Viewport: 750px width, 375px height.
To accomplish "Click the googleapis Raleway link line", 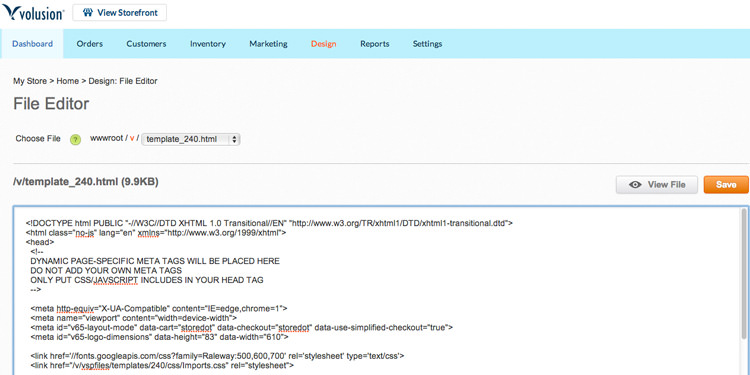I will pos(218,356).
